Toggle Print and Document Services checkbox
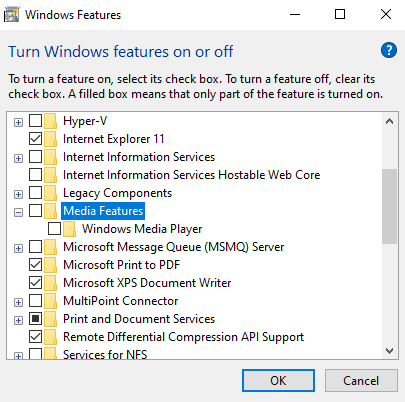Image resolution: width=405 pixels, height=402 pixels. tap(35, 319)
